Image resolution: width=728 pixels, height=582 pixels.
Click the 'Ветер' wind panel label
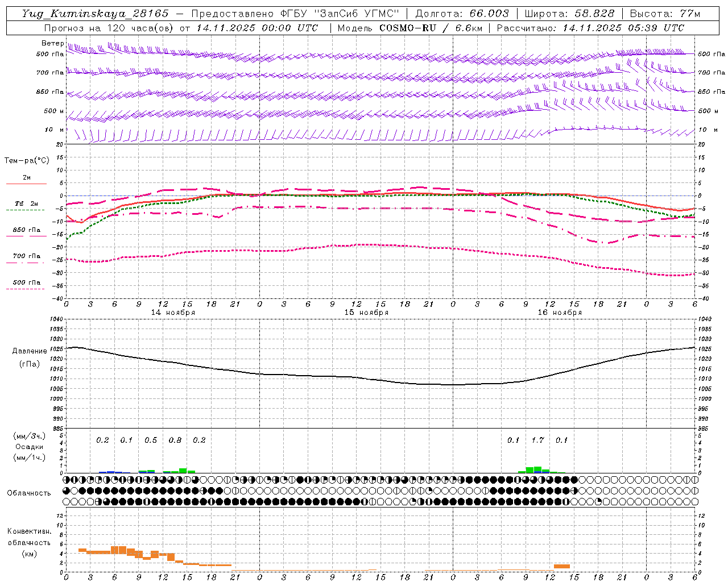52,43
